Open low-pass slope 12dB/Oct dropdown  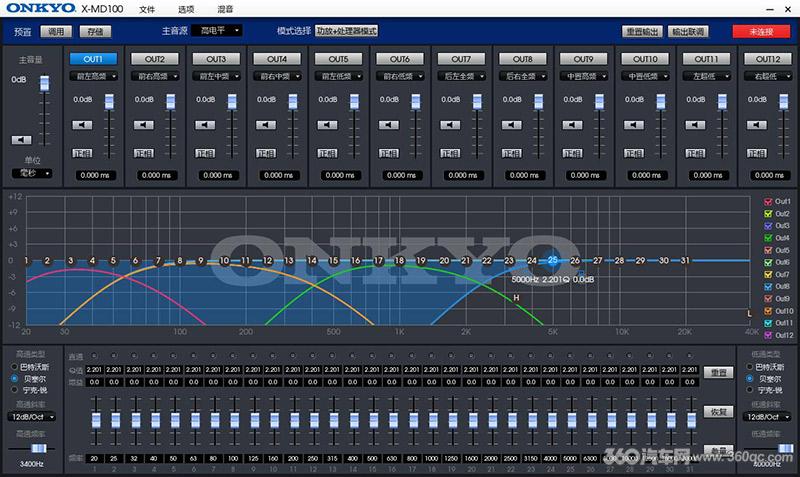point(767,417)
